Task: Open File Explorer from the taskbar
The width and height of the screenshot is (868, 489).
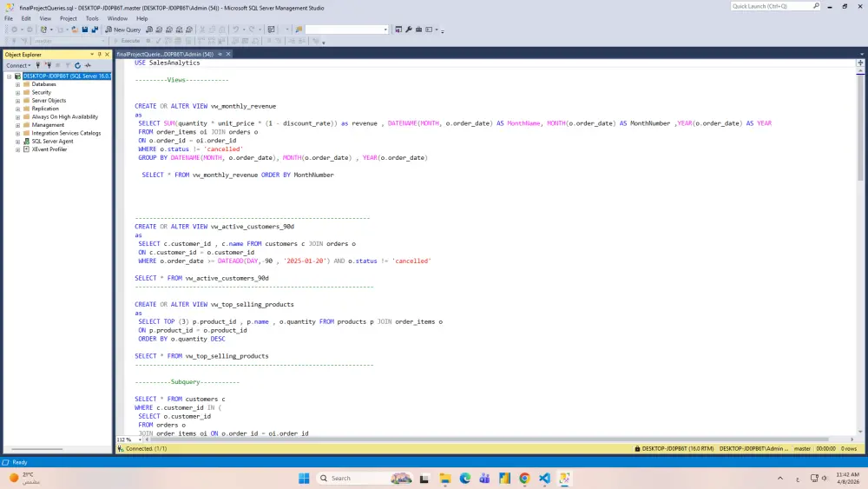Action: 445,478
